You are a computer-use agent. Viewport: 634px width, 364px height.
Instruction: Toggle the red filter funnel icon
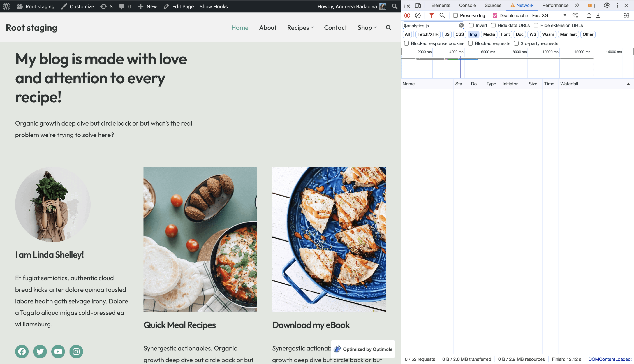click(432, 15)
